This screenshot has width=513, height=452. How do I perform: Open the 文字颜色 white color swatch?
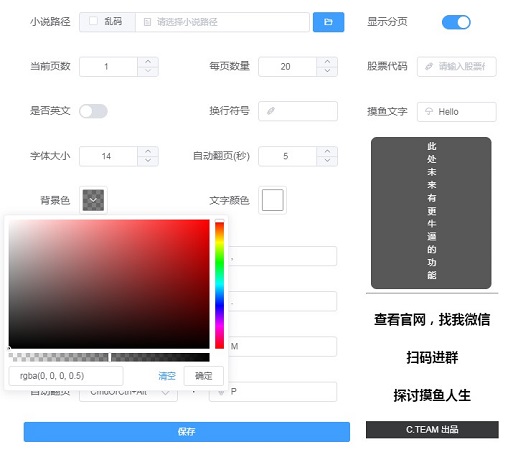pyautogui.click(x=273, y=200)
